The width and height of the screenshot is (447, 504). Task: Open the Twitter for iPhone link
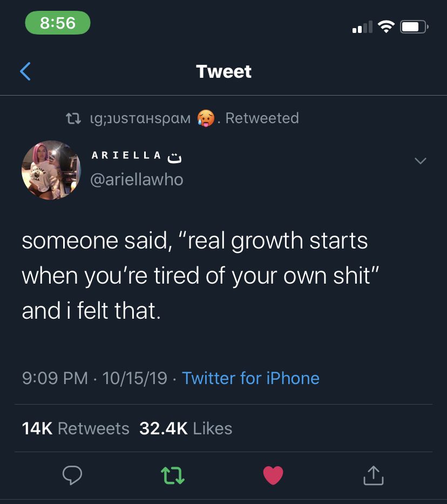(x=250, y=378)
